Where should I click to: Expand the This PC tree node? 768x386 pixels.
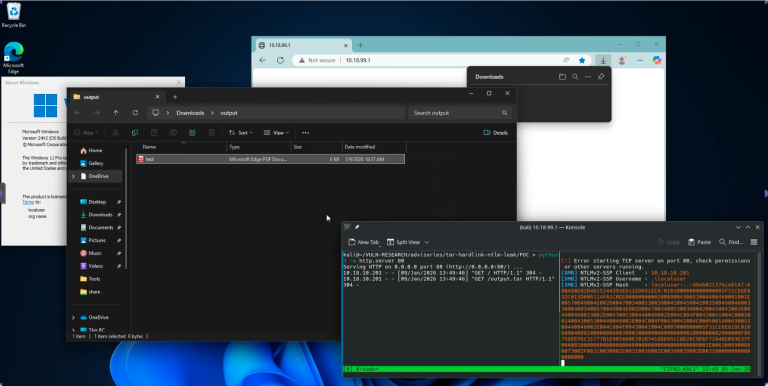pos(73,330)
